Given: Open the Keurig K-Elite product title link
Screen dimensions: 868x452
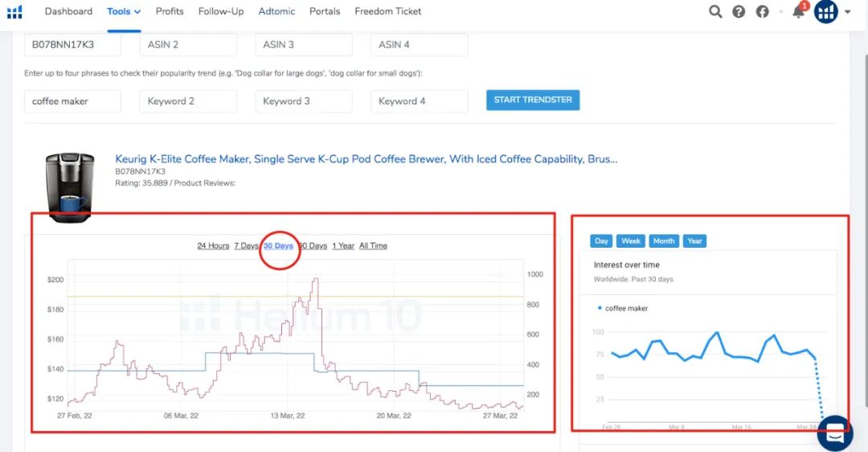Looking at the screenshot, I should pyautogui.click(x=366, y=159).
